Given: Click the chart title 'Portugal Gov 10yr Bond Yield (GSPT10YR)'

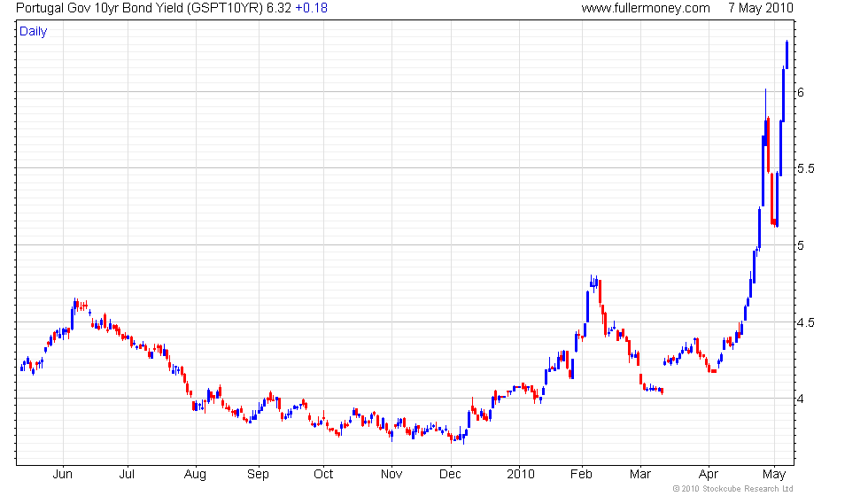Looking at the screenshot, I should [140, 8].
